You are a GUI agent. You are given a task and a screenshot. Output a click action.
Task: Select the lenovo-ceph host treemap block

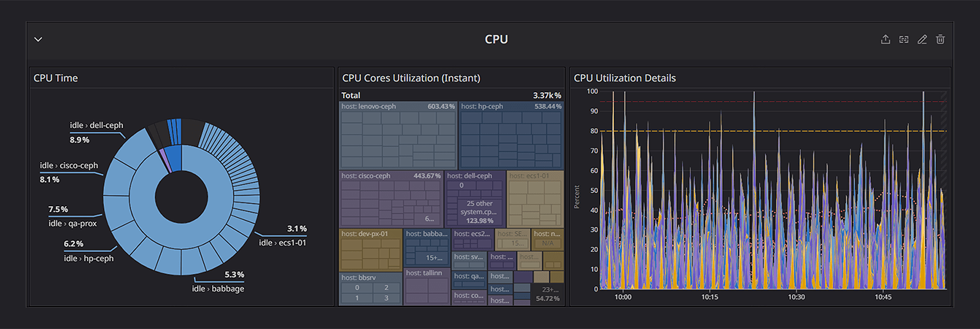(398, 139)
